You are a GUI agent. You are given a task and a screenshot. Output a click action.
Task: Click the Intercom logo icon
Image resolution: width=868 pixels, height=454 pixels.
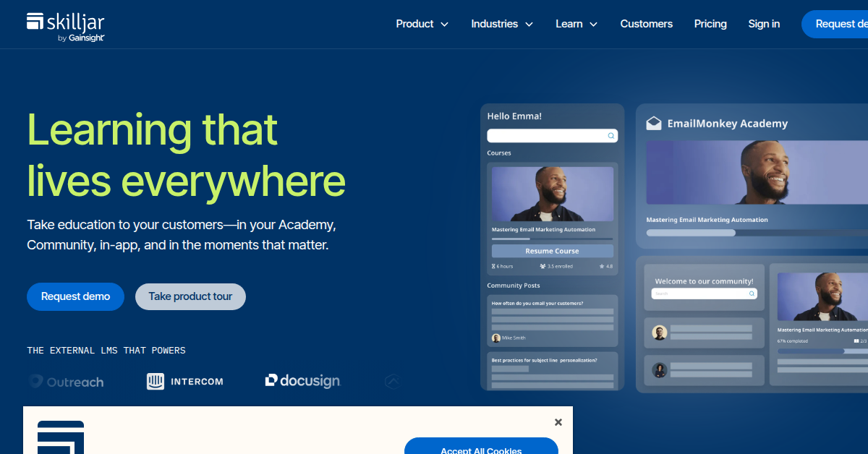click(x=155, y=381)
